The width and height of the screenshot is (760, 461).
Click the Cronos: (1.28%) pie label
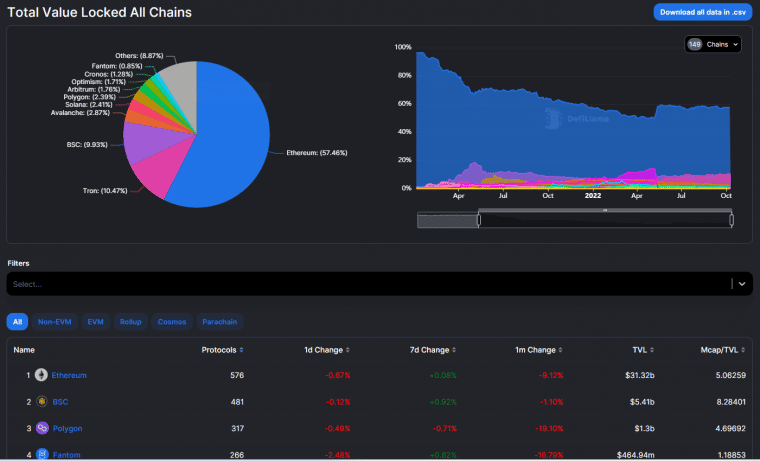[x=109, y=74]
